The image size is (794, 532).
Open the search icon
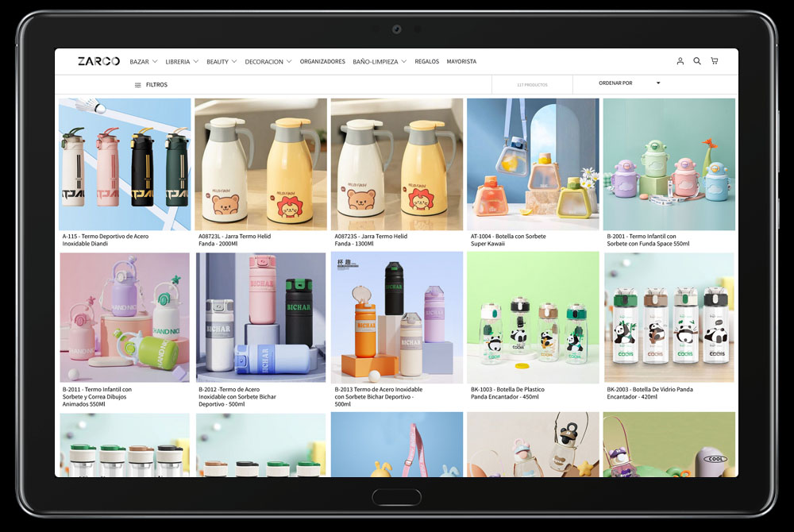[696, 61]
